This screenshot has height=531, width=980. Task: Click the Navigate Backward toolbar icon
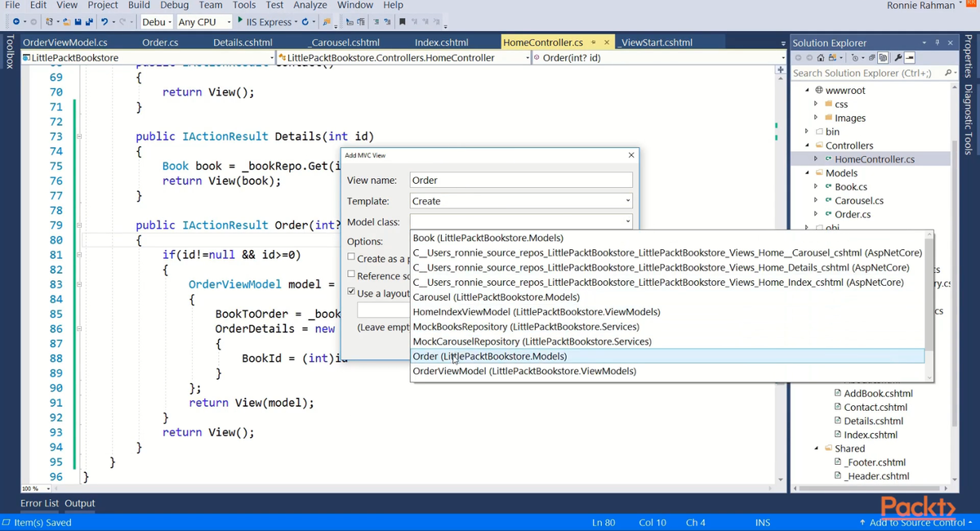click(16, 22)
